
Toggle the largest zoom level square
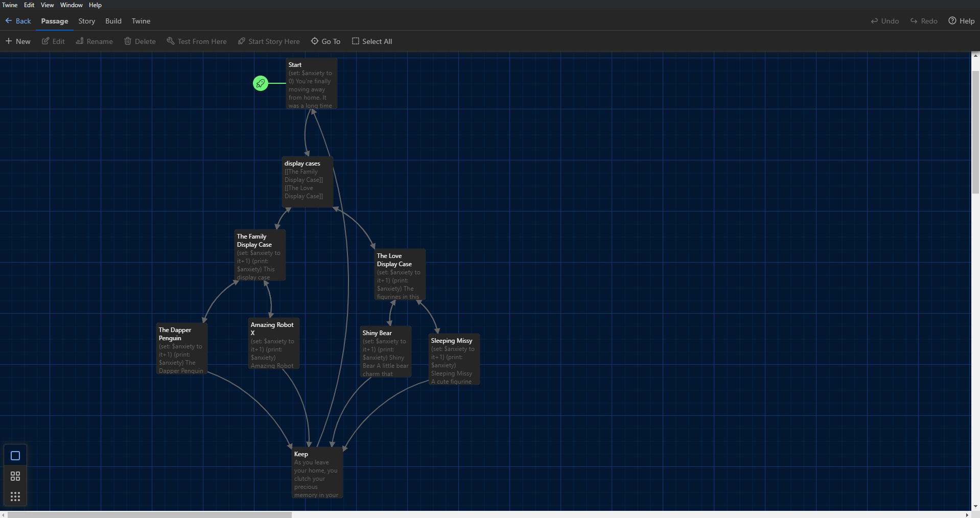[x=15, y=456]
